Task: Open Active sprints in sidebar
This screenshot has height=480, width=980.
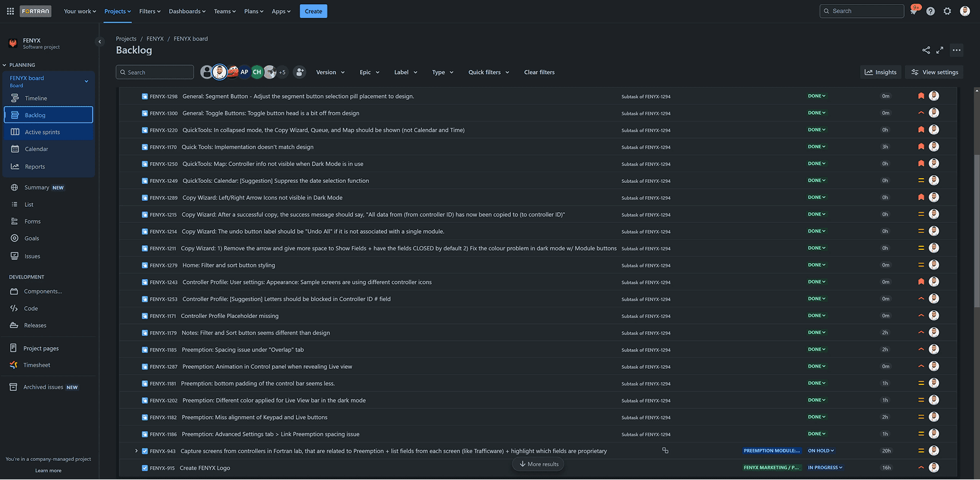Action: pyautogui.click(x=48, y=132)
